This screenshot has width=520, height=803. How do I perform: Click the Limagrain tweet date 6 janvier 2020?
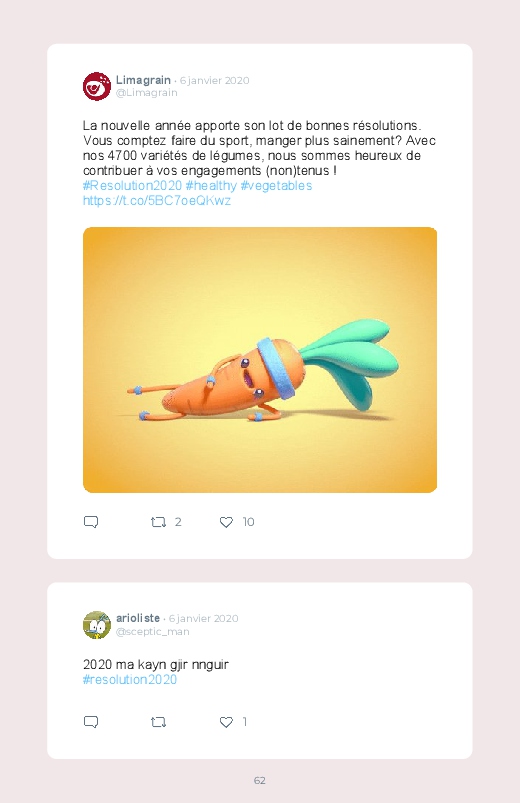click(215, 80)
